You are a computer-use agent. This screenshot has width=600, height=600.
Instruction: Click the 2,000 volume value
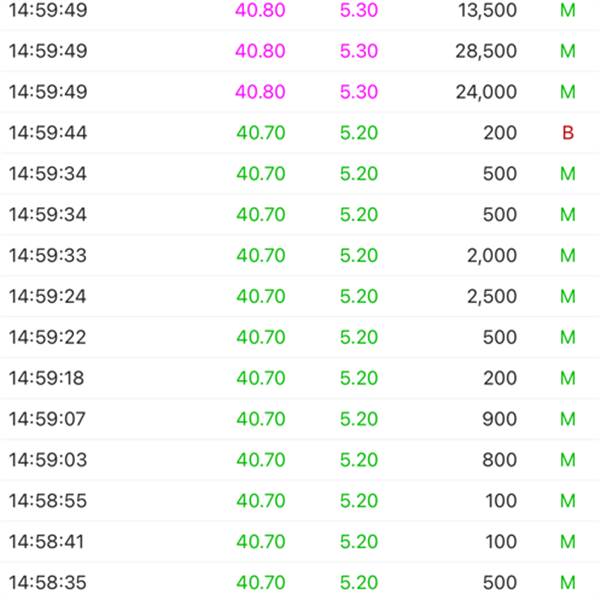coord(492,256)
